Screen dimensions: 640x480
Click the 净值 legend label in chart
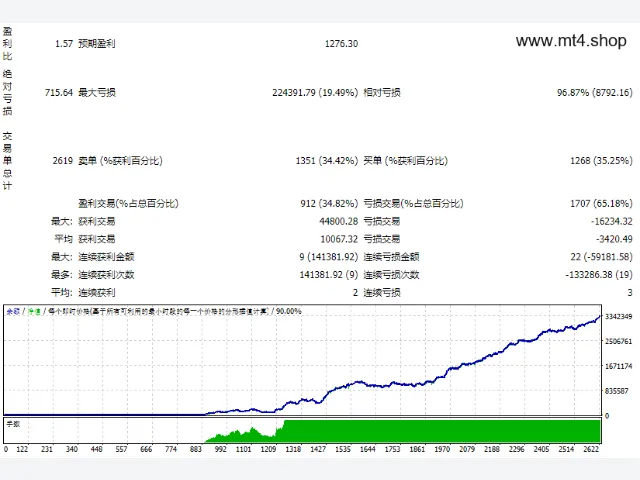(x=34, y=311)
